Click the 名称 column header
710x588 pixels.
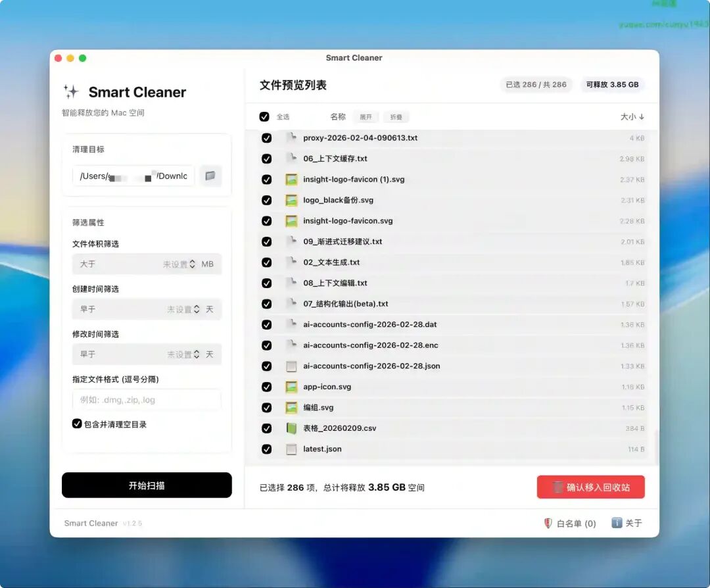tap(338, 117)
